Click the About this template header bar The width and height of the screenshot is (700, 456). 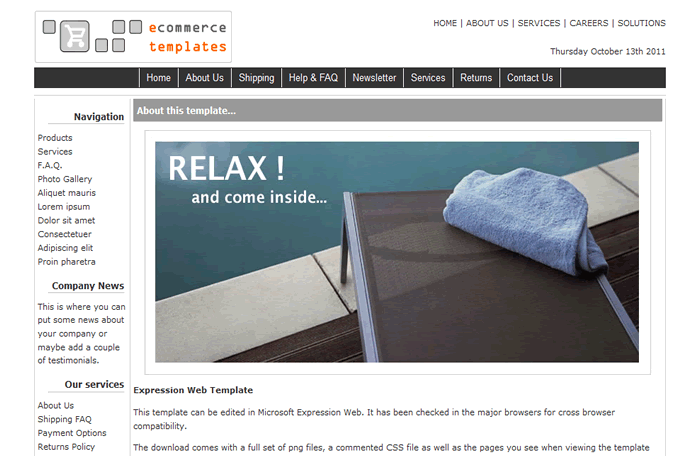(x=397, y=110)
